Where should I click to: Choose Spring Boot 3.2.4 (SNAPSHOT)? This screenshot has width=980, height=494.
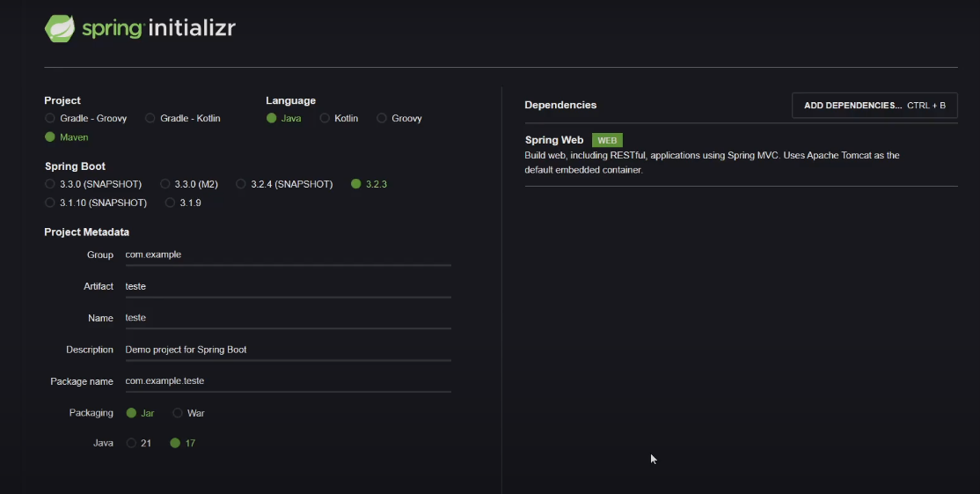coord(284,184)
